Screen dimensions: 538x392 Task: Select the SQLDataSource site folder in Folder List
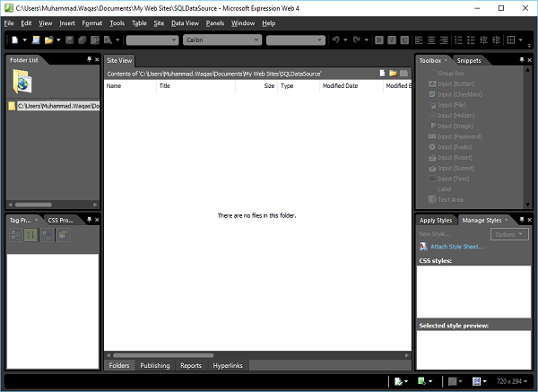(54, 106)
